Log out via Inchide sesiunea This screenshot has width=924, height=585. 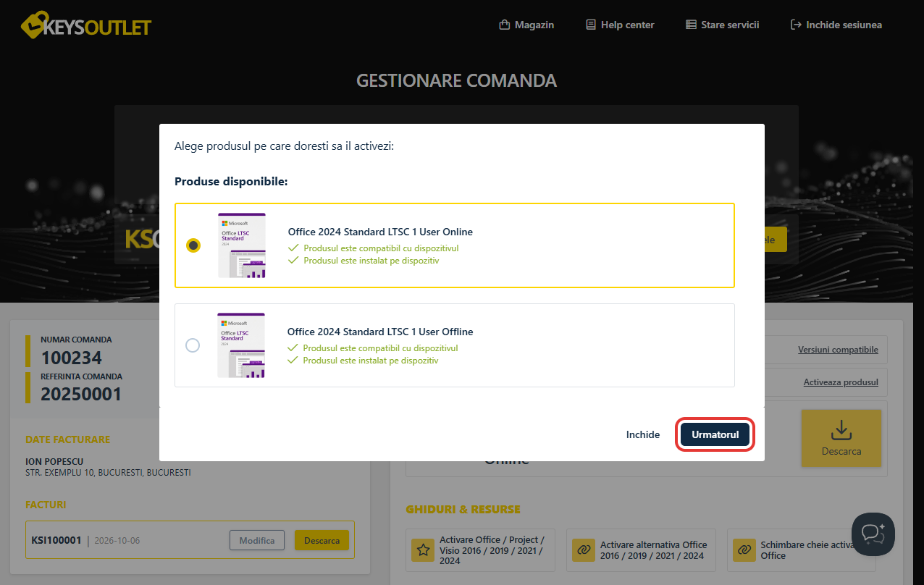click(836, 25)
